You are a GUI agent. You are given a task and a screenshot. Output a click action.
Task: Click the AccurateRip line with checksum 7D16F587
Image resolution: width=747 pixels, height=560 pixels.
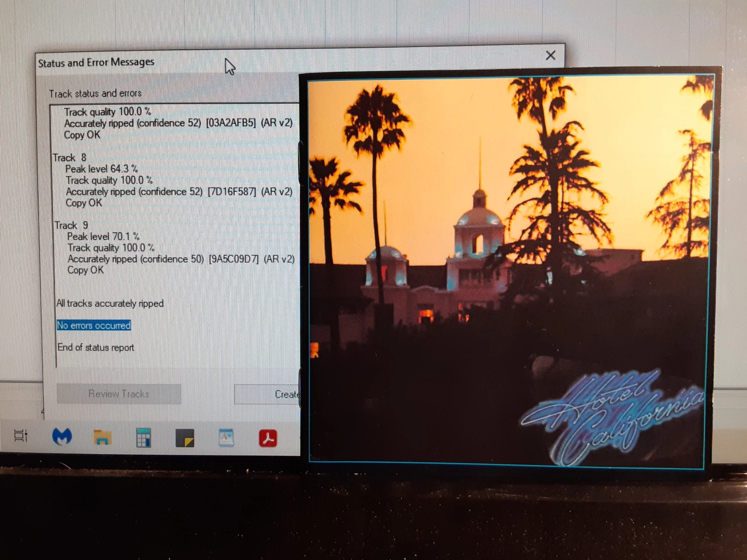[179, 191]
